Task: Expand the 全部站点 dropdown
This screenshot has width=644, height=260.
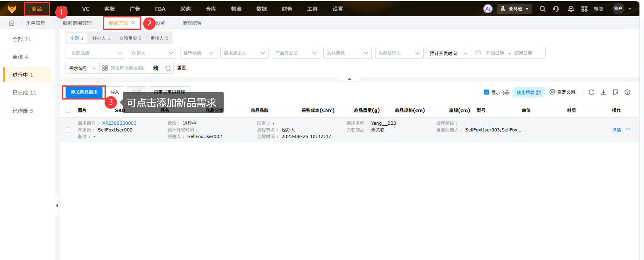Action: click(95, 53)
